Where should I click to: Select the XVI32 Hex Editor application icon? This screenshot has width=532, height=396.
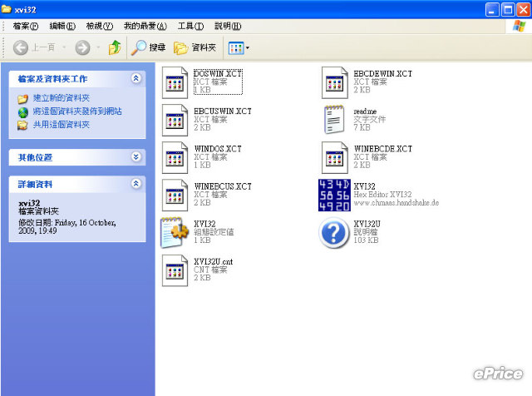pyautogui.click(x=334, y=195)
